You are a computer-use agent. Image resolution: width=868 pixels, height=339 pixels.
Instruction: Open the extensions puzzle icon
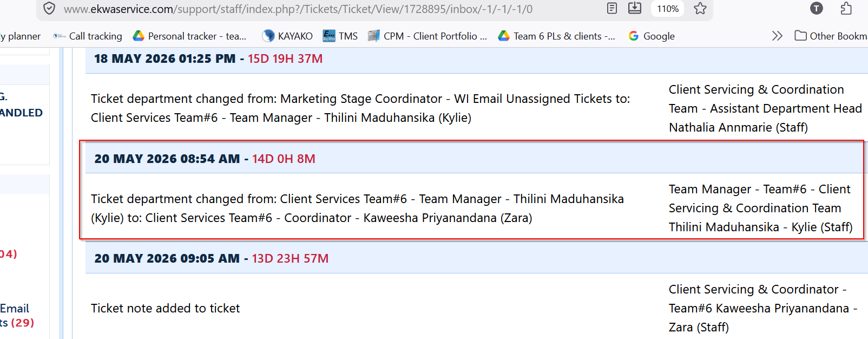846,9
